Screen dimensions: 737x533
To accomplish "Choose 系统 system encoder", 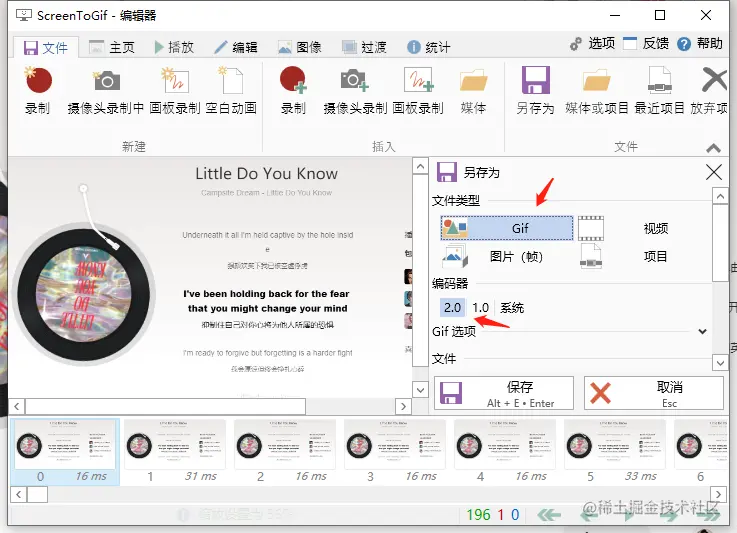I will click(x=512, y=308).
